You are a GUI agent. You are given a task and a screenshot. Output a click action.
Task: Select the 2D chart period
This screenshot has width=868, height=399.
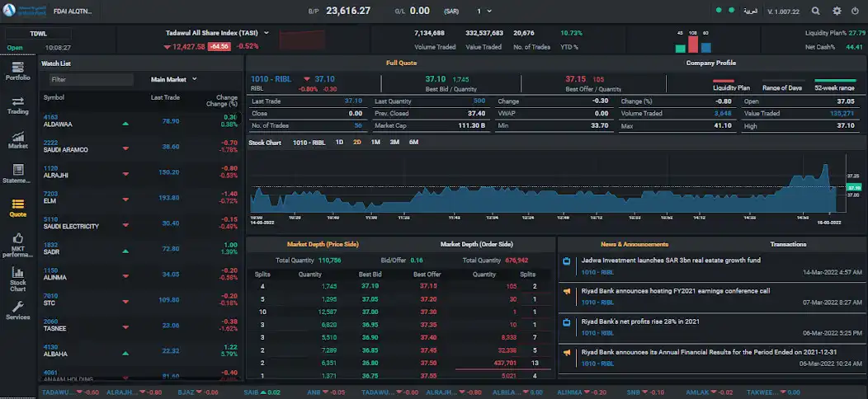coord(357,143)
